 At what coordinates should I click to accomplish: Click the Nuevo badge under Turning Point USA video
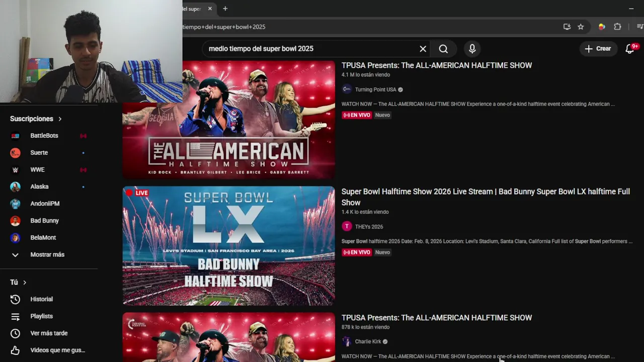pyautogui.click(x=382, y=115)
